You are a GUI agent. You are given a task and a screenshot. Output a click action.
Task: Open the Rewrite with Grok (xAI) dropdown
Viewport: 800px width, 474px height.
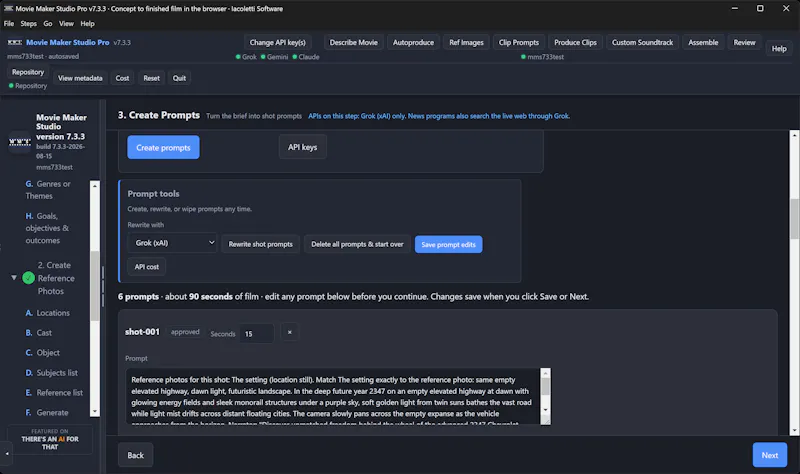click(172, 243)
